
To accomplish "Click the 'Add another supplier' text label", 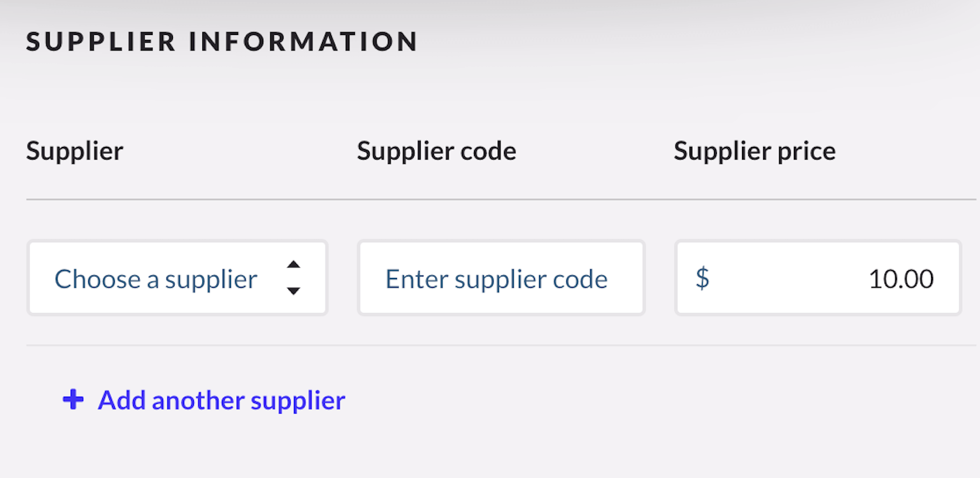I will click(221, 400).
